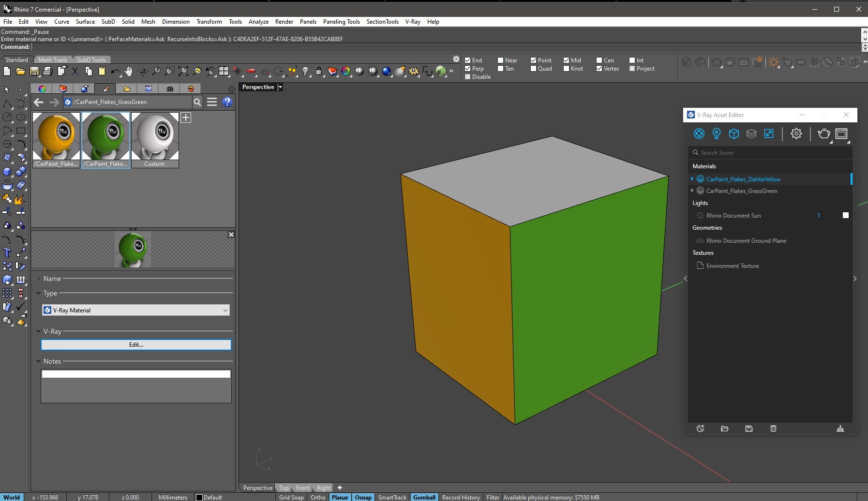Open the Textures checker icon in Asset Editor

click(769, 133)
